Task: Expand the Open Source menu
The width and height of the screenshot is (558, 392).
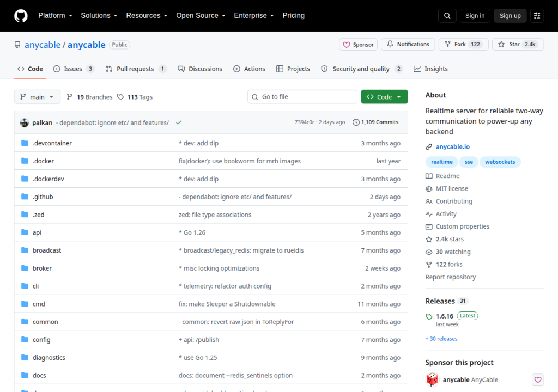Action: [x=201, y=16]
